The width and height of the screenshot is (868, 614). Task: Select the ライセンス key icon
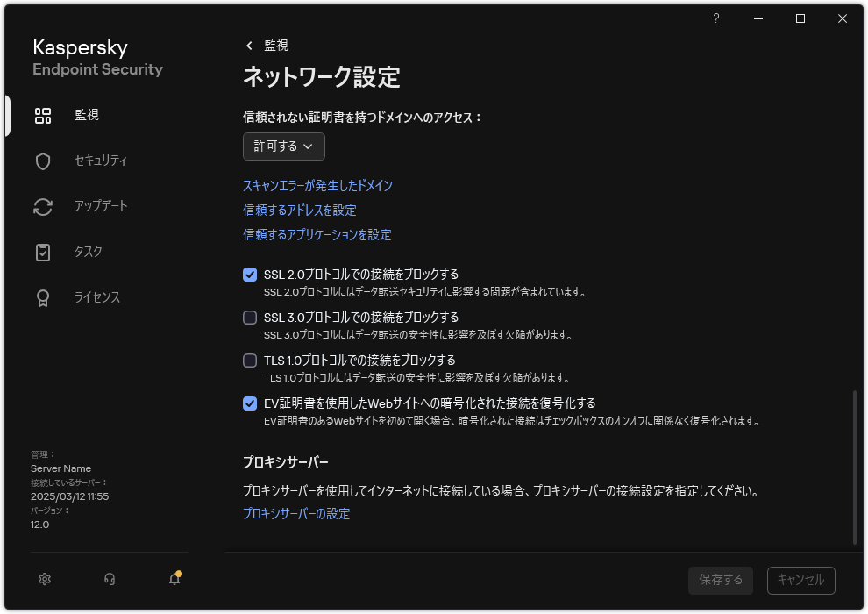[42, 297]
